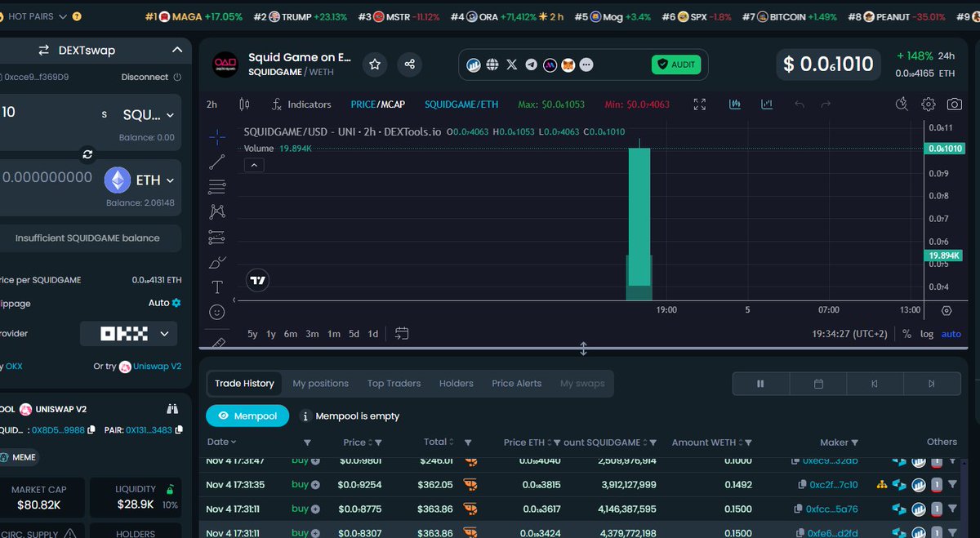Switch to Price Alerts tab
Image resolution: width=980 pixels, height=538 pixels.
point(516,383)
